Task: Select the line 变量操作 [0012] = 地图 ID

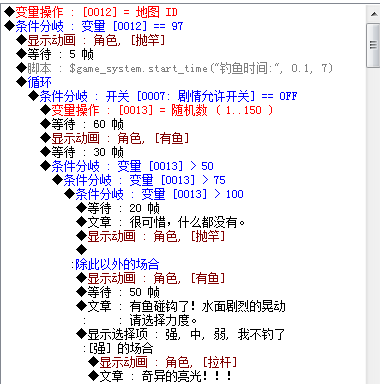Action: [91, 12]
